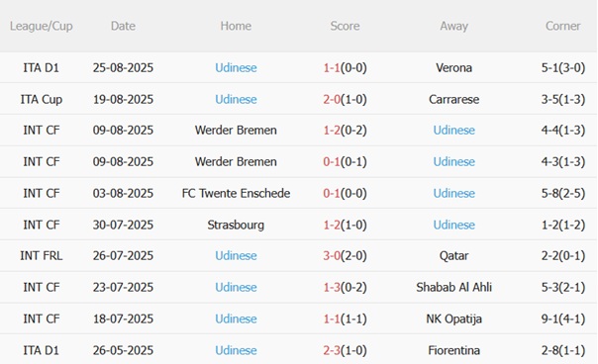Open Udinese link in NK Opatija row
The height and width of the screenshot is (364, 598).
[236, 319]
